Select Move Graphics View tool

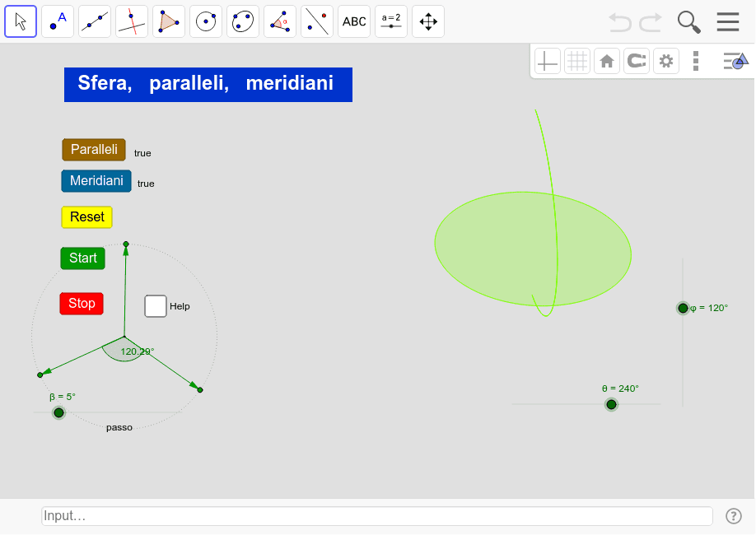point(428,21)
